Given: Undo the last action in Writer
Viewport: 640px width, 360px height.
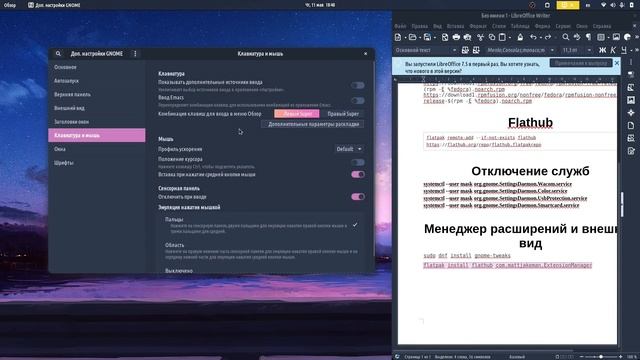Looking at the screenshot, I should pyautogui.click(x=533, y=38).
